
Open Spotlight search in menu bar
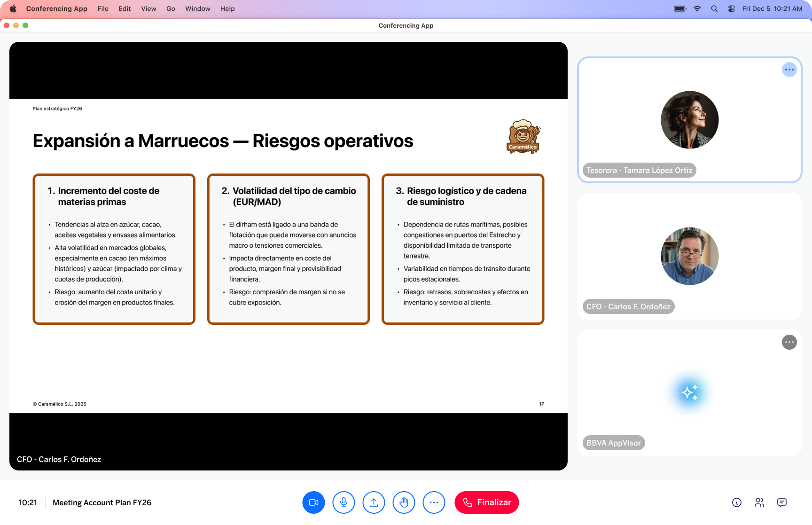714,8
